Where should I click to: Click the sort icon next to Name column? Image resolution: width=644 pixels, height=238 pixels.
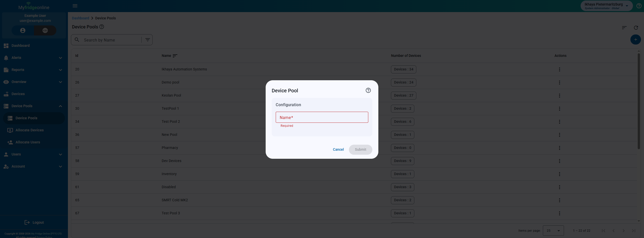(175, 56)
